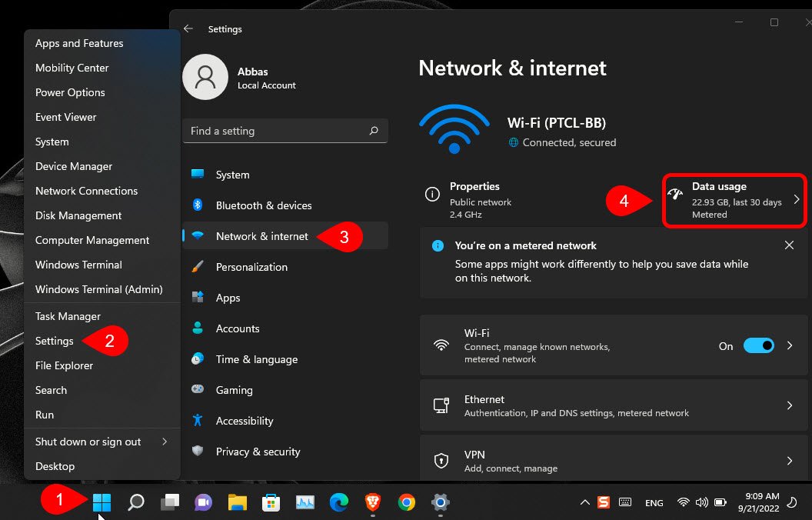Screen dimensions: 812x520
Task: Open the taskbar search magnifier icon
Action: pyautogui.click(x=136, y=502)
